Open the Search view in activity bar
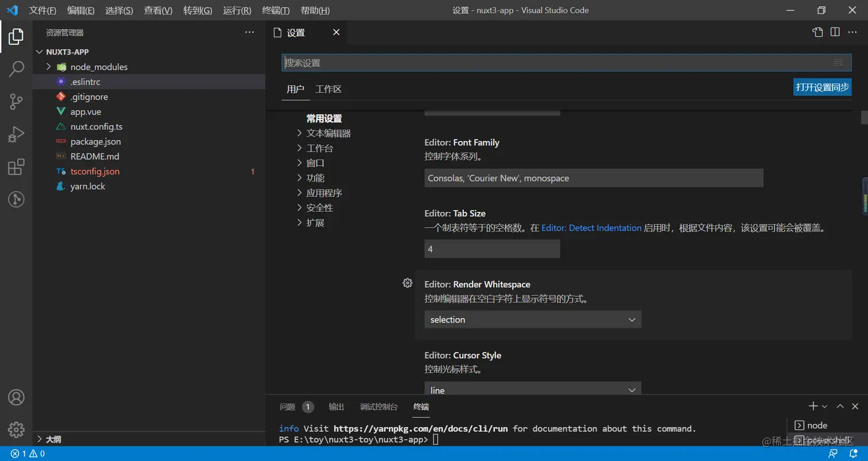The width and height of the screenshot is (868, 461). tap(16, 69)
